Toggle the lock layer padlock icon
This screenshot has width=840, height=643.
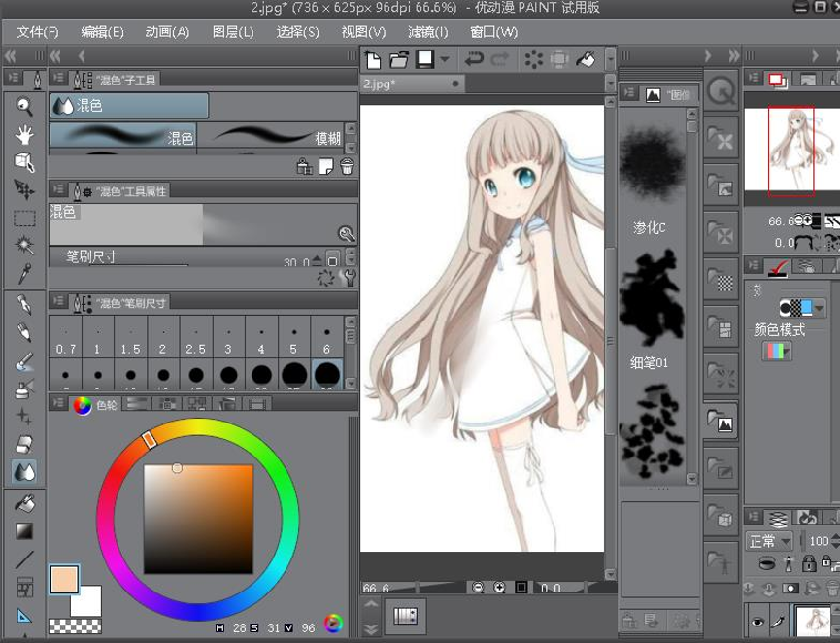(x=809, y=563)
